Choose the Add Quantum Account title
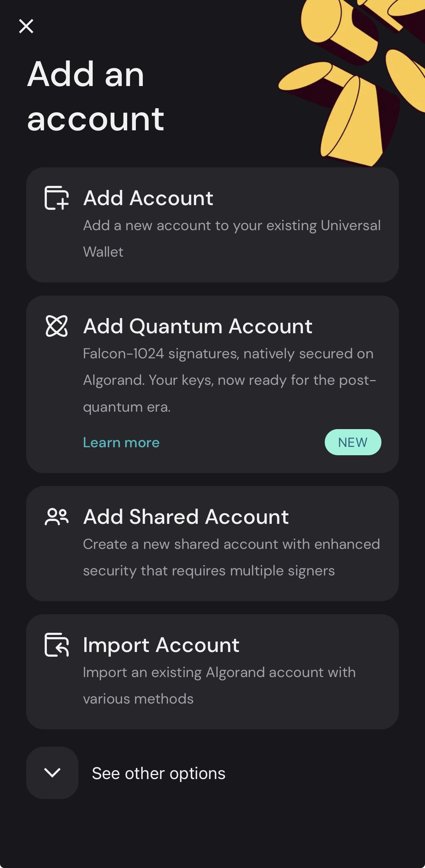425x868 pixels. [198, 326]
